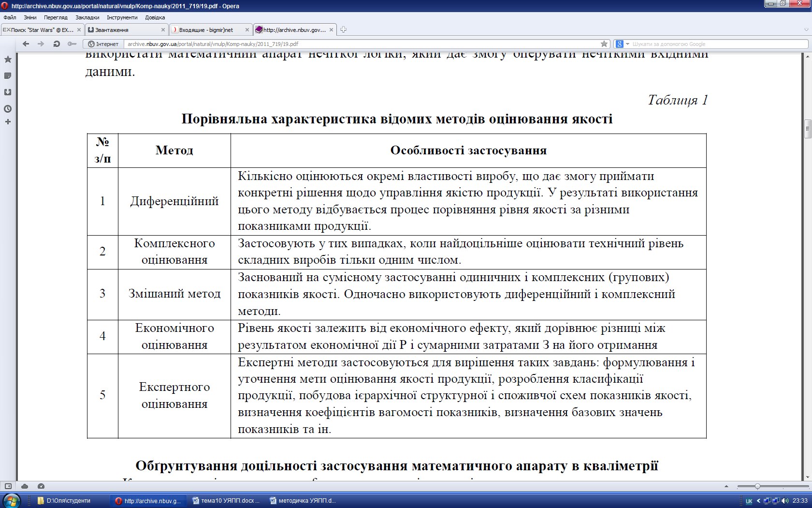Screen dimensions: 812x508
Task: Switch keyboard language UK indicator
Action: pyautogui.click(x=749, y=501)
